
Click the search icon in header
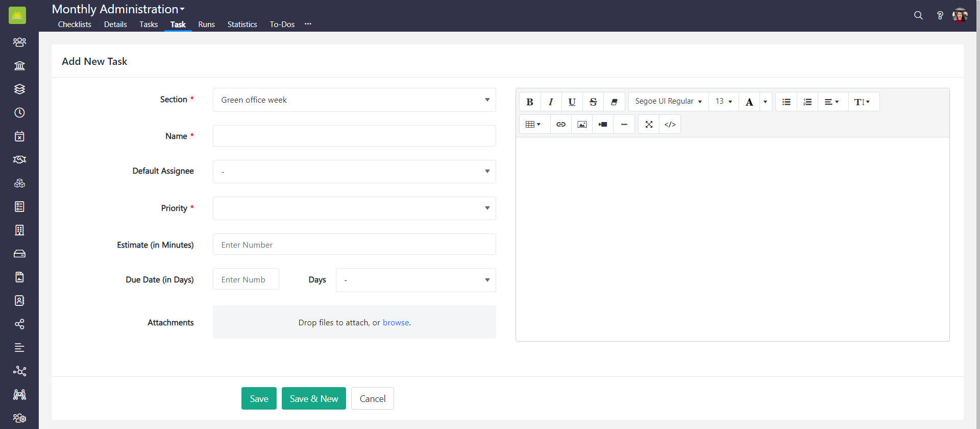point(918,15)
